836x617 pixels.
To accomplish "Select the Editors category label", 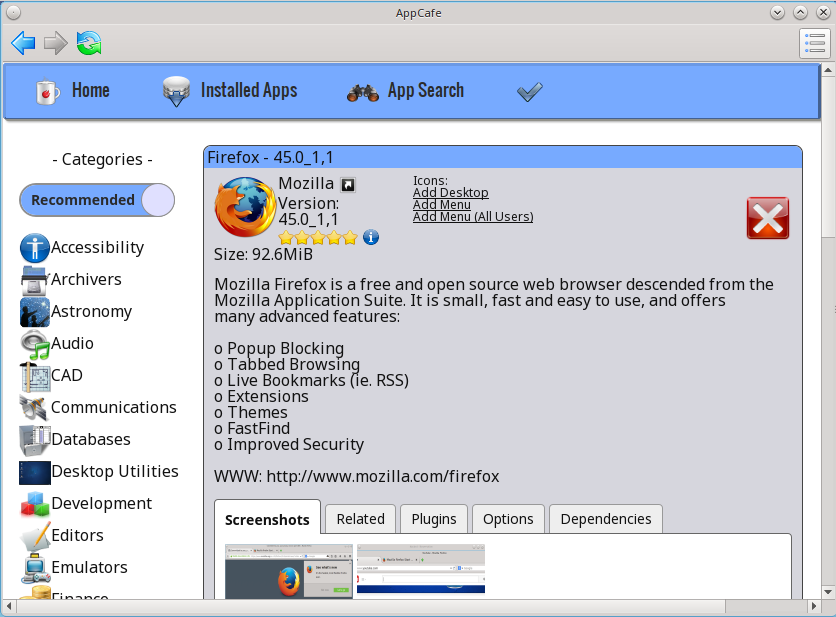I will click(x=78, y=535).
